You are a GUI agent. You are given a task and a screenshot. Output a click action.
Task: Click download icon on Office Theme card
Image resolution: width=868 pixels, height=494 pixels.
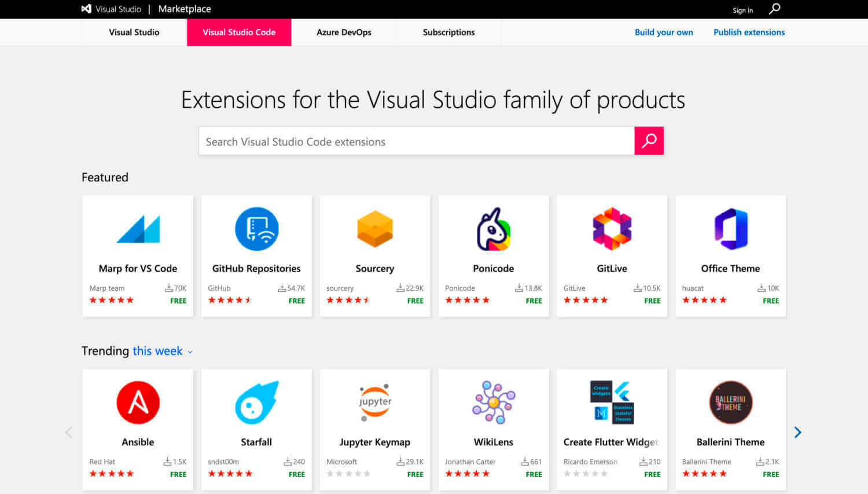coord(762,288)
